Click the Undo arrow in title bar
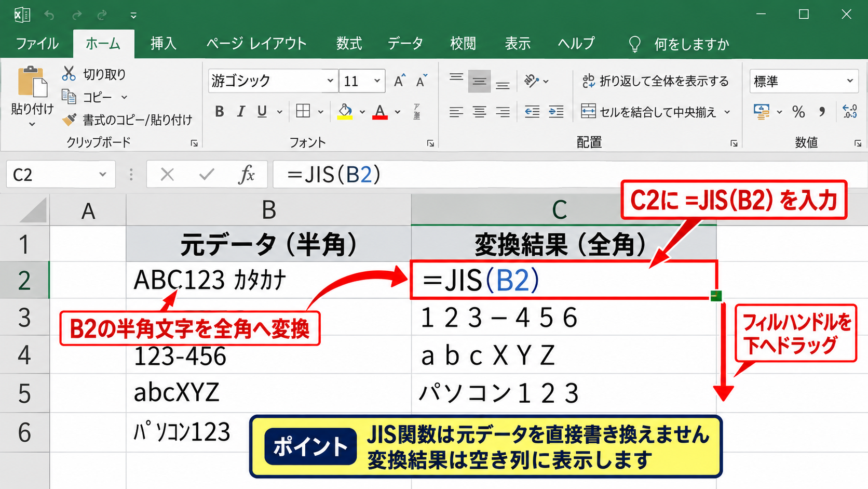This screenshot has width=868, height=489. (49, 15)
